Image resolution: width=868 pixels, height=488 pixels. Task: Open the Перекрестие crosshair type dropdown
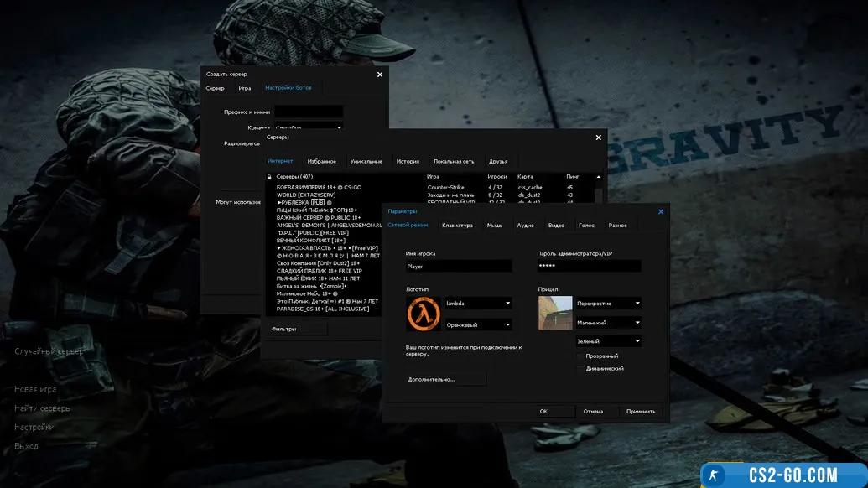click(x=608, y=304)
